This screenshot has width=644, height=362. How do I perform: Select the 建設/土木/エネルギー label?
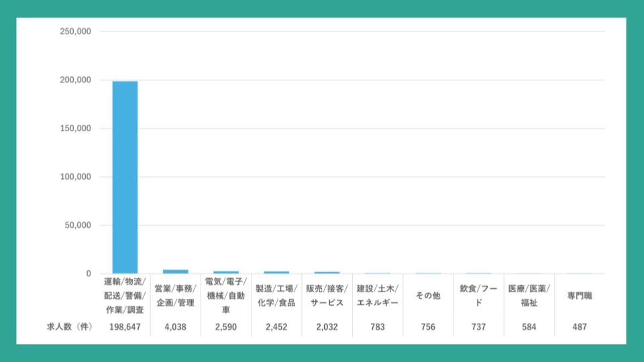tap(378, 296)
